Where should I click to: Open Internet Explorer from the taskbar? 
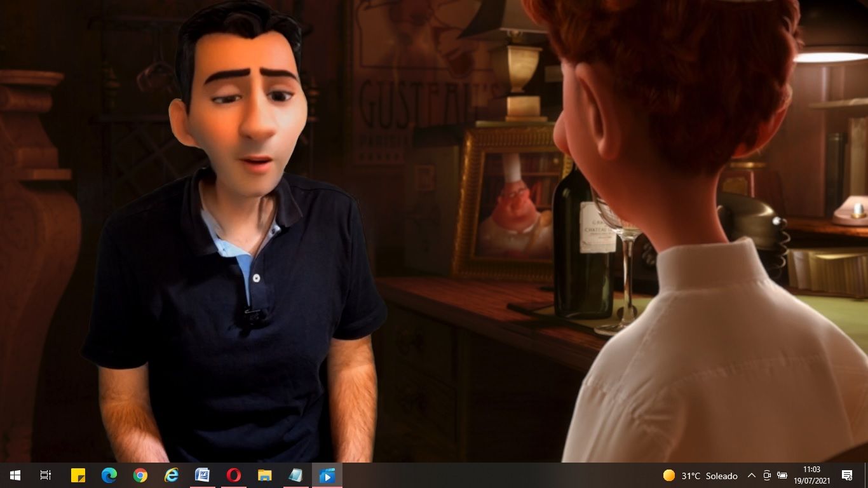tap(172, 475)
